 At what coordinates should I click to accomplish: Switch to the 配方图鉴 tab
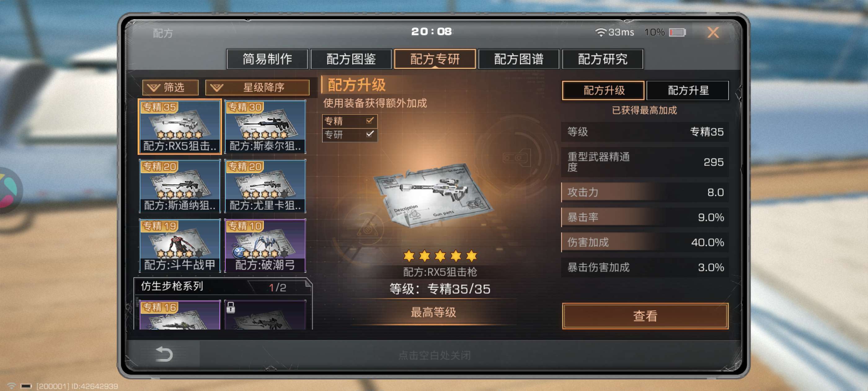click(x=351, y=59)
